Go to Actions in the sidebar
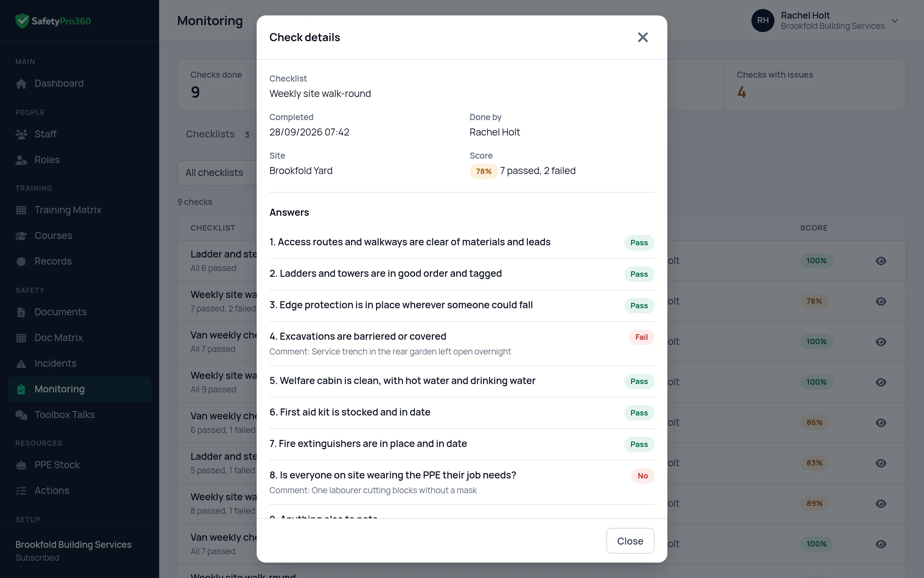 click(x=80, y=490)
